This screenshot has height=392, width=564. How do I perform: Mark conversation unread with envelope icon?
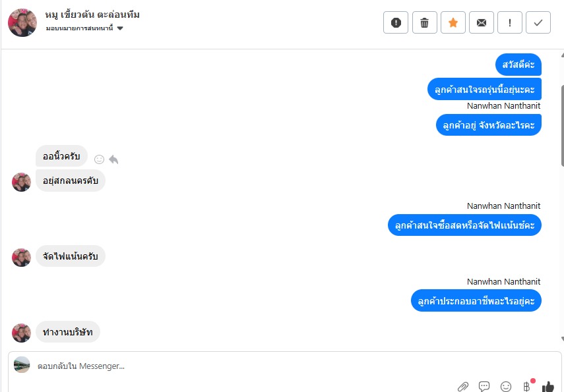click(482, 22)
